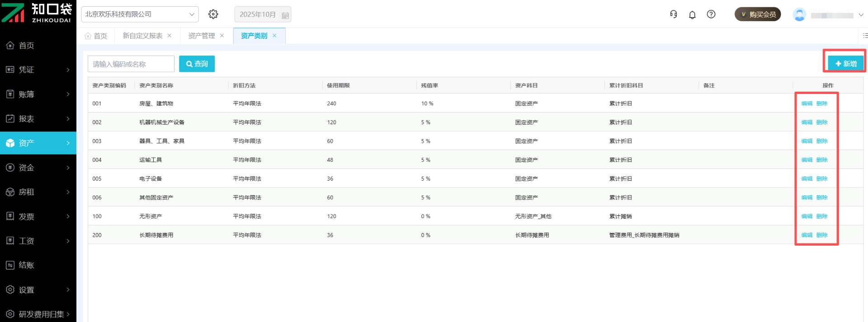Click the tab list icon at far right

point(865,36)
